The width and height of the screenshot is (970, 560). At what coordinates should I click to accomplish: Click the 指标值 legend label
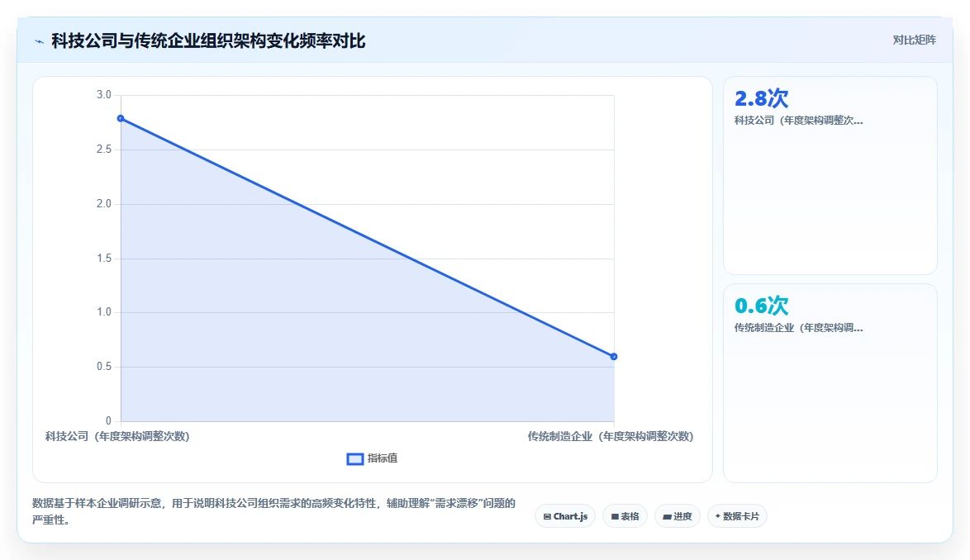[383, 458]
